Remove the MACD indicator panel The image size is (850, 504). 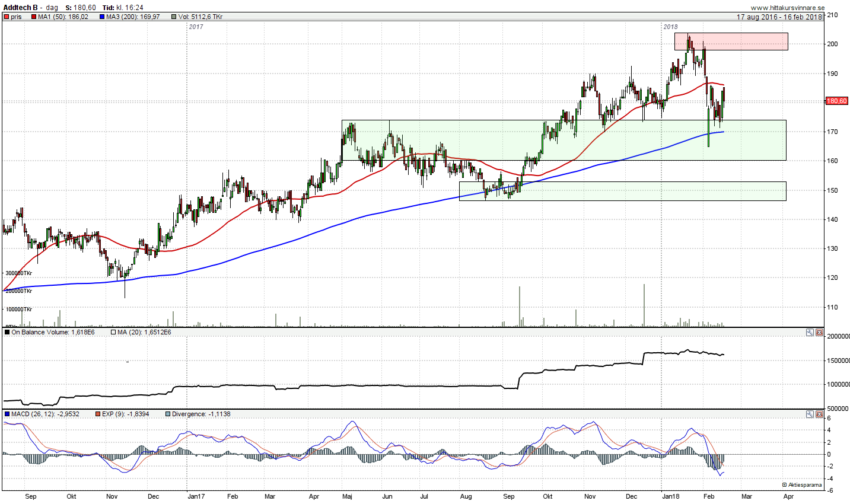pos(819,414)
